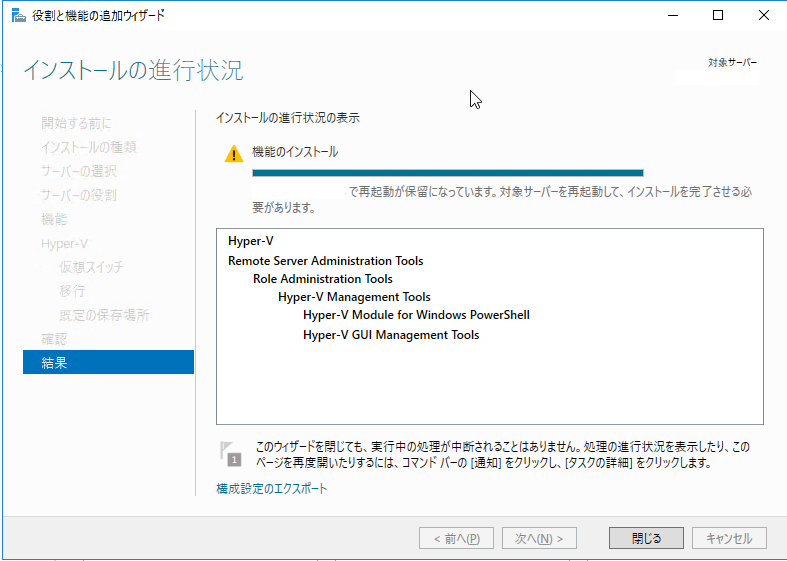Select the 仮想スイッチ sub-step
787x561 pixels.
[91, 266]
